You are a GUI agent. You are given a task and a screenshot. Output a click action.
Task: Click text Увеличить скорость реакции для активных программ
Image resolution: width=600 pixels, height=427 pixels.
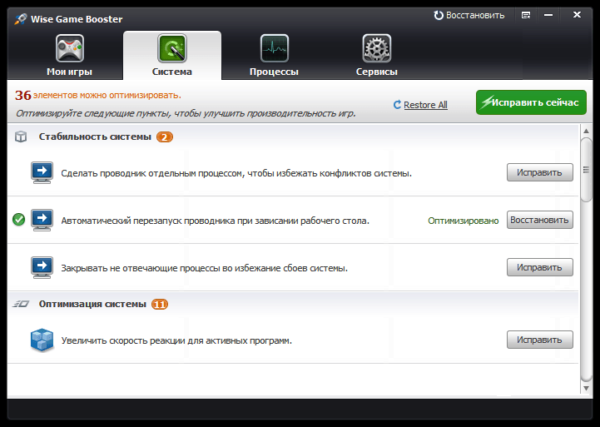(176, 341)
